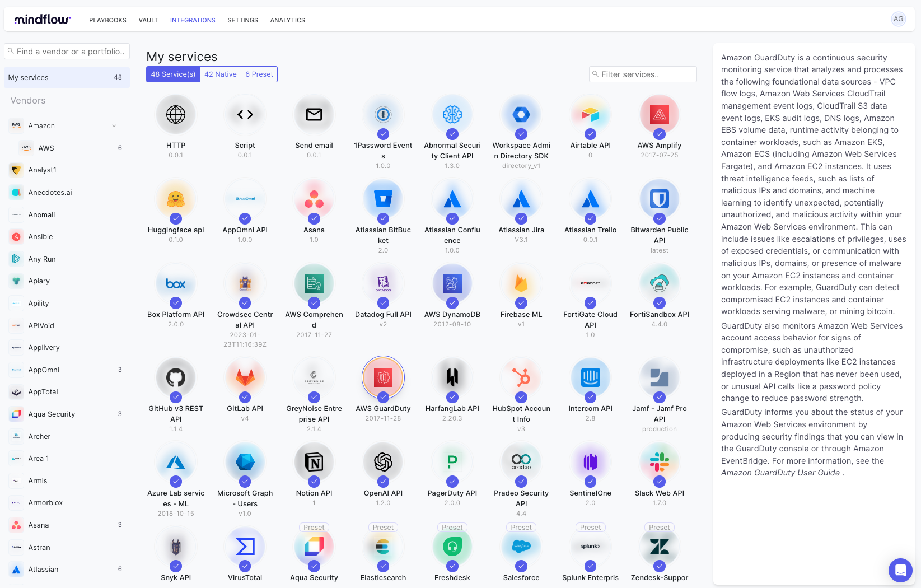Collapse the Amazon vendor group

(x=114, y=125)
